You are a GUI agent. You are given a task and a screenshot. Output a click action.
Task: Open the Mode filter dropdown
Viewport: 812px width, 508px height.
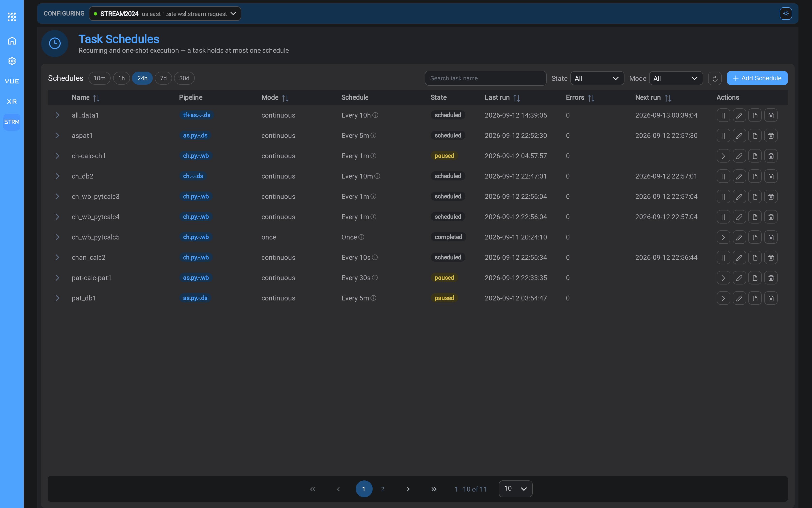676,78
